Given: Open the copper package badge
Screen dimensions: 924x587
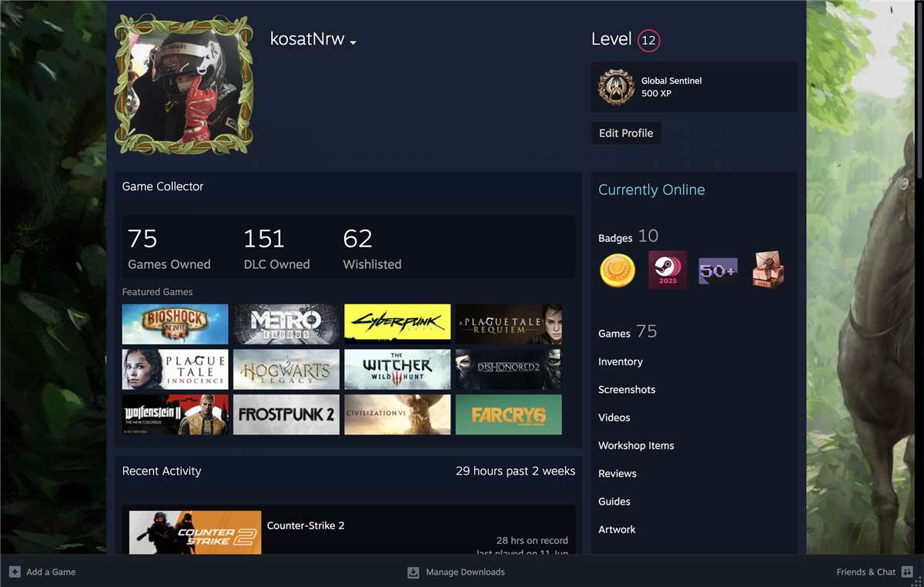Looking at the screenshot, I should pos(768,270).
